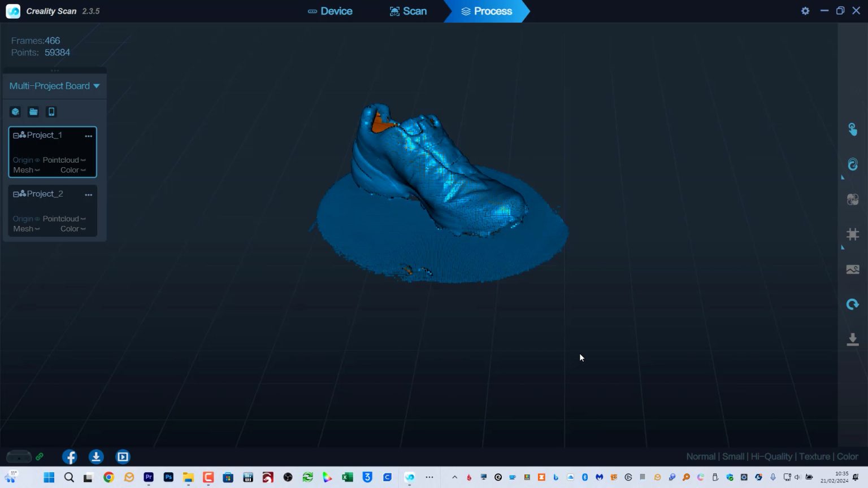Click the scanner device icon in the bottom-left
868x488 pixels.
(x=19, y=456)
